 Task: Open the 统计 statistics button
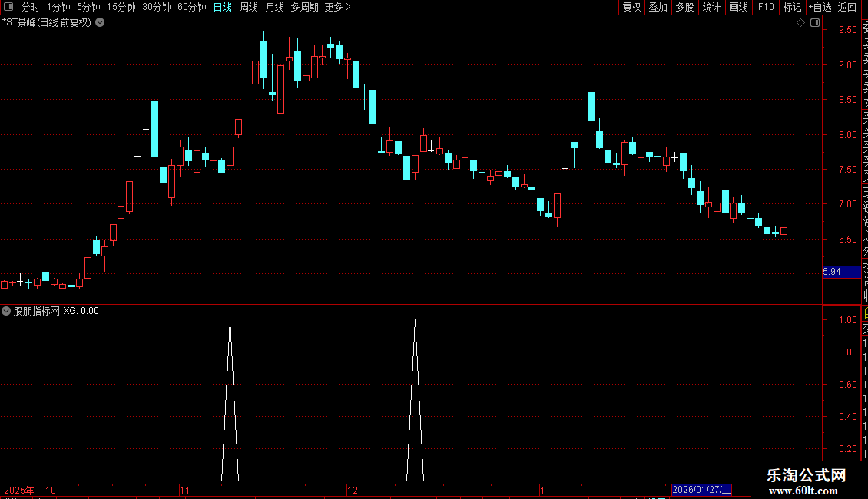click(711, 7)
